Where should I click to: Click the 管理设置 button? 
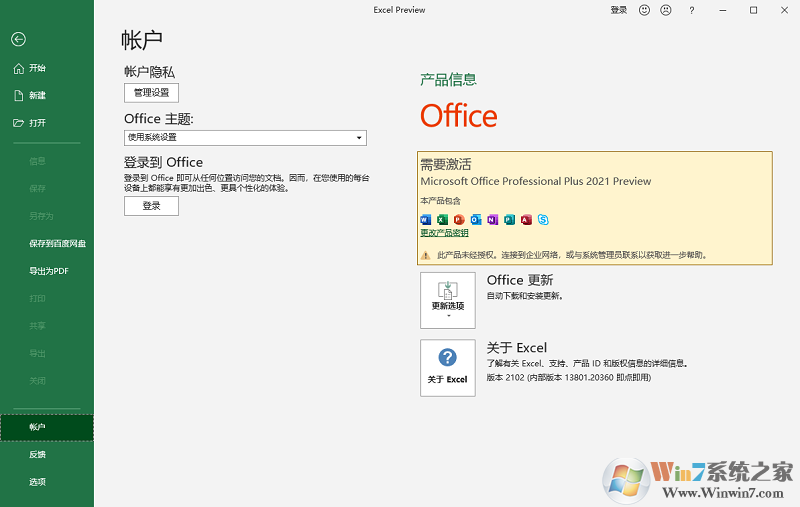click(151, 93)
